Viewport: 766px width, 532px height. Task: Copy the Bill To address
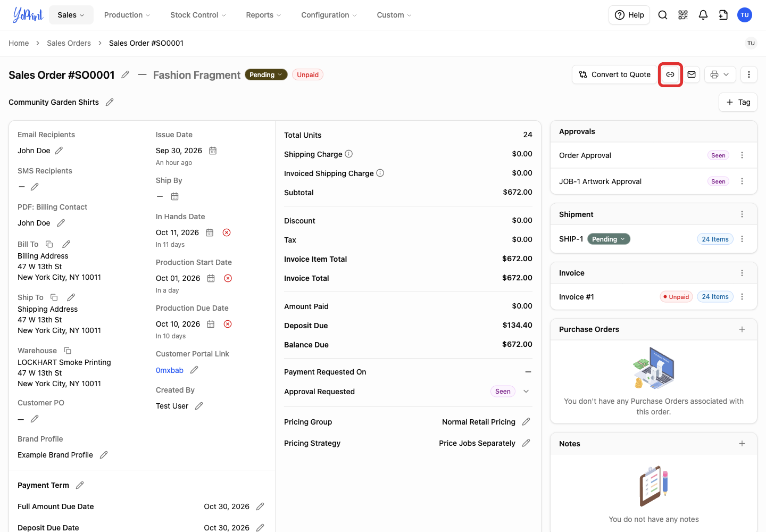(x=49, y=244)
